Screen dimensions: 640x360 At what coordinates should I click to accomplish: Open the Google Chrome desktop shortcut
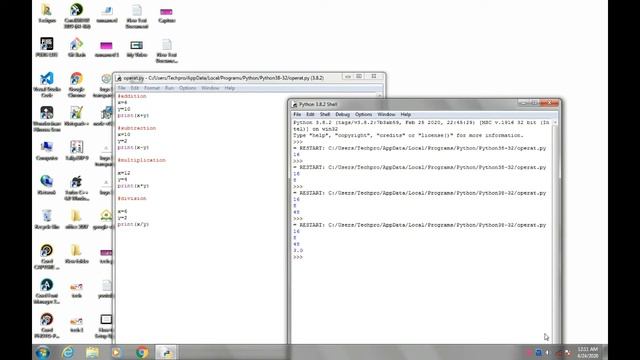[77, 84]
